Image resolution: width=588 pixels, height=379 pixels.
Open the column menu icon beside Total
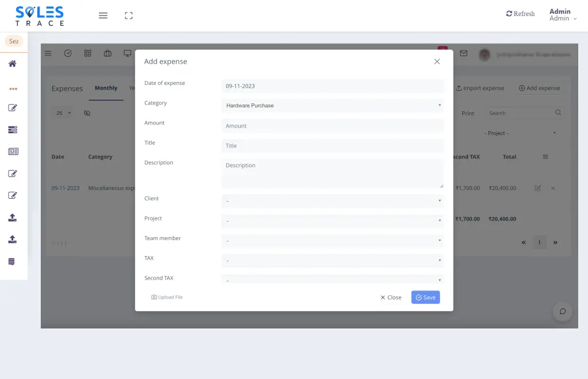click(546, 157)
